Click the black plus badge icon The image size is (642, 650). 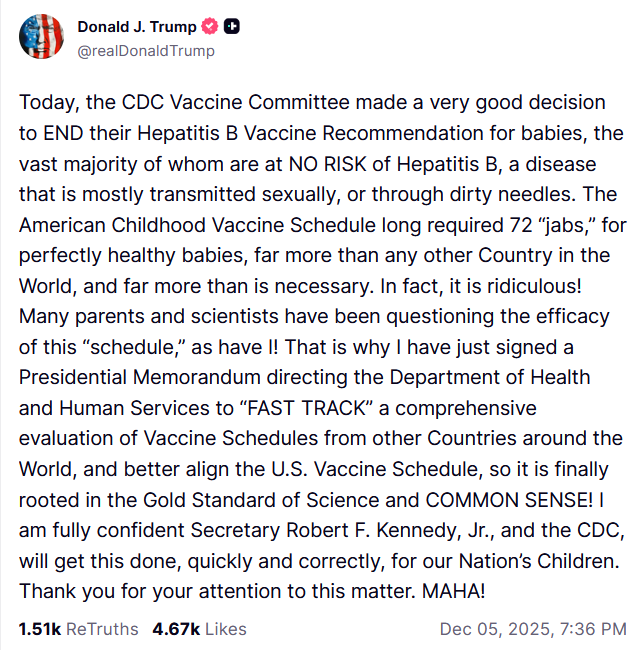click(x=231, y=28)
